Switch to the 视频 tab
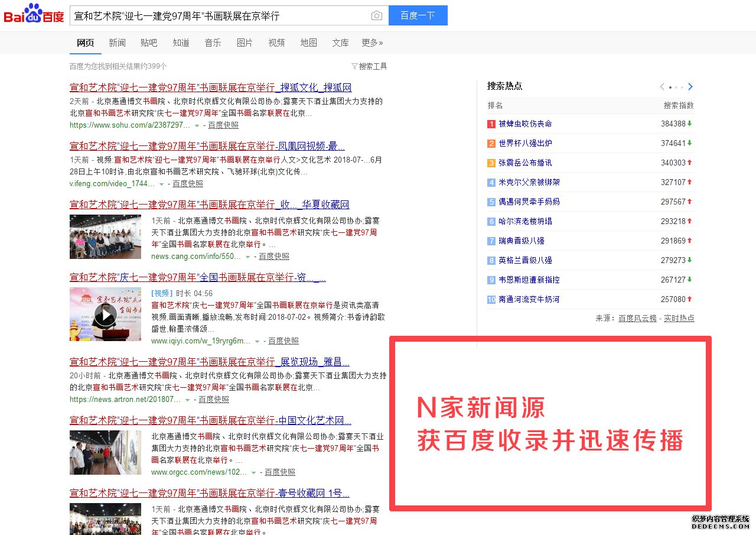 click(276, 43)
